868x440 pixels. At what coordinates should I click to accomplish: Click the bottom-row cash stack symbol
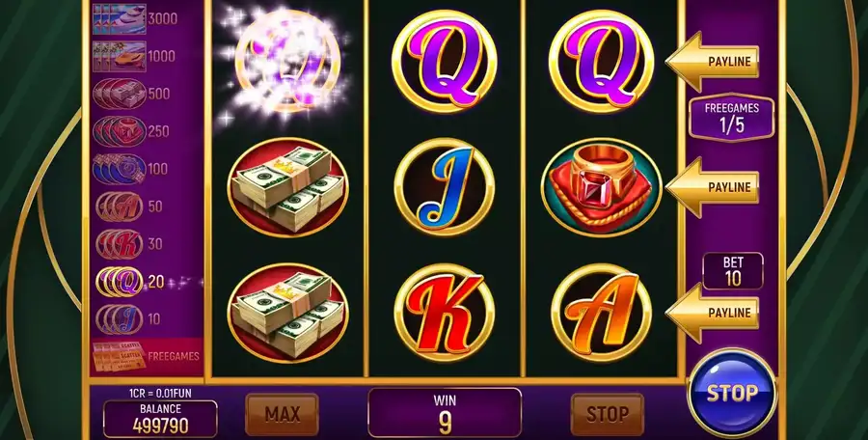287,313
